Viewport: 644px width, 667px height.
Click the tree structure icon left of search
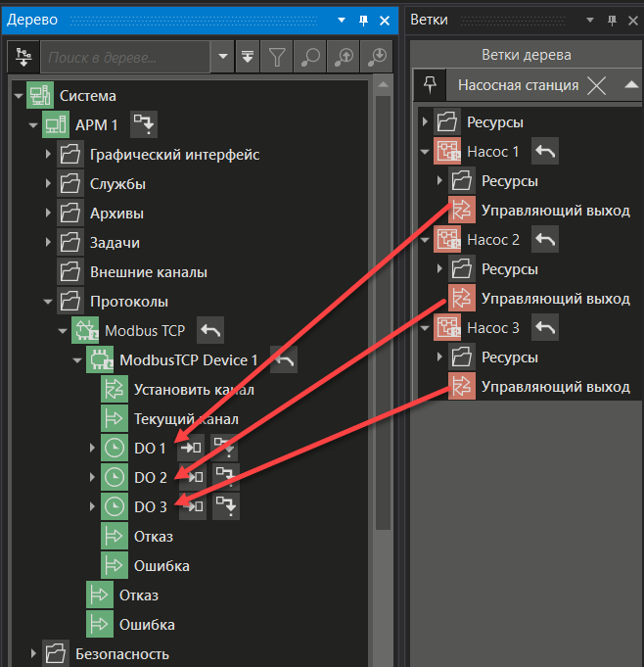[23, 58]
